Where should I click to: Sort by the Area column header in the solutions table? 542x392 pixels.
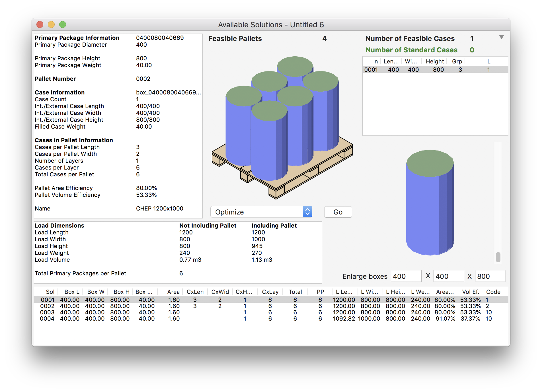point(173,292)
